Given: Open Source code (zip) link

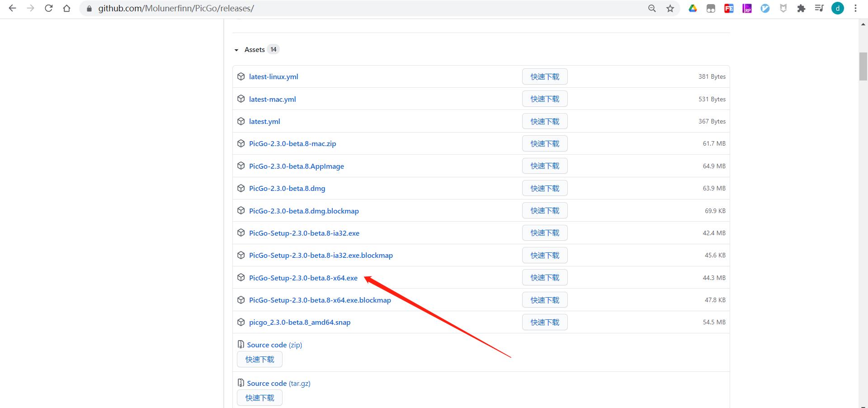Looking at the screenshot, I should 274,345.
